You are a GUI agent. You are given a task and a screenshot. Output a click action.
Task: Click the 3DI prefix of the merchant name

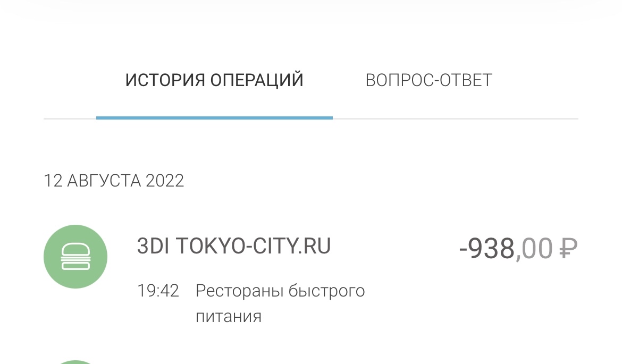click(x=153, y=246)
